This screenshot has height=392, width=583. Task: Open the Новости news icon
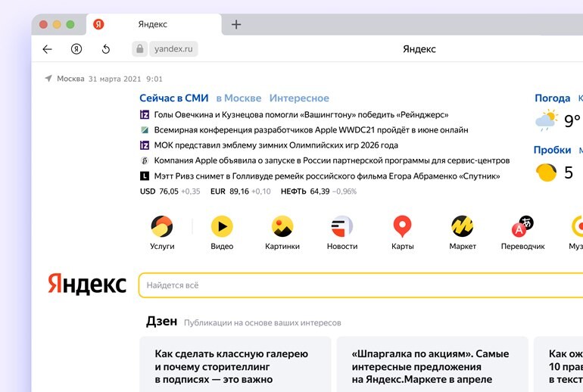click(342, 227)
